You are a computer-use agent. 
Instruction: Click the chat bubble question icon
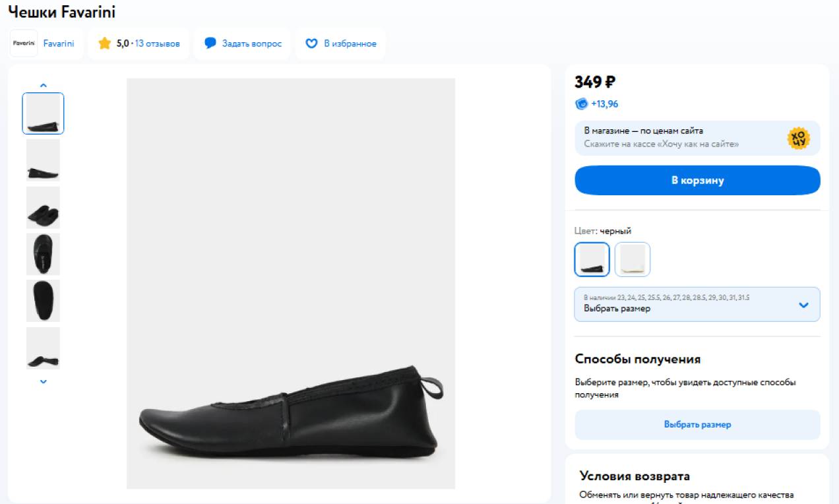tap(210, 44)
